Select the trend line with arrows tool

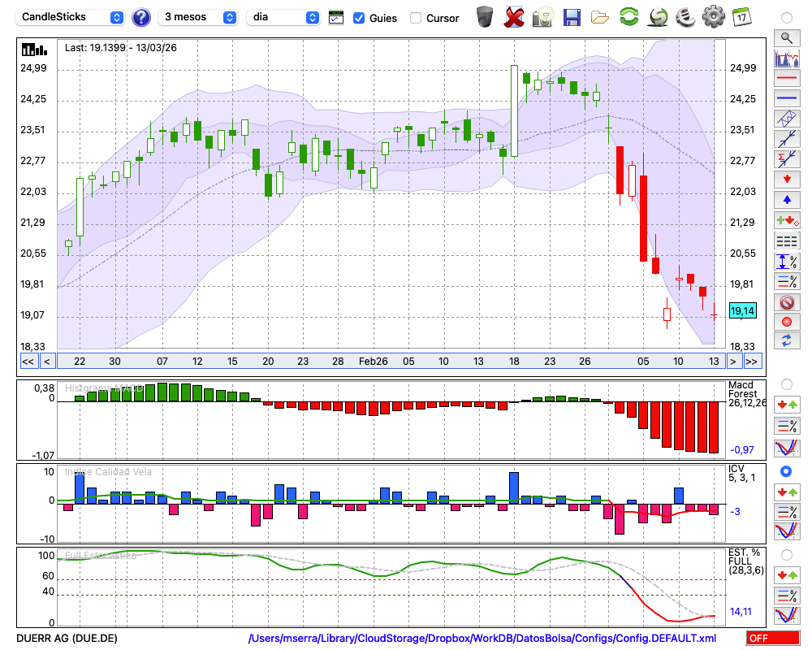[x=787, y=139]
